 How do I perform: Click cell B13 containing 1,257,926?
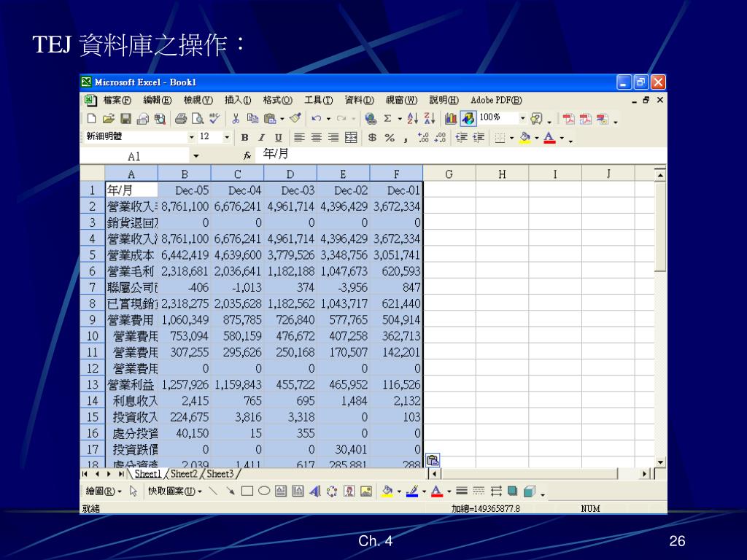184,384
